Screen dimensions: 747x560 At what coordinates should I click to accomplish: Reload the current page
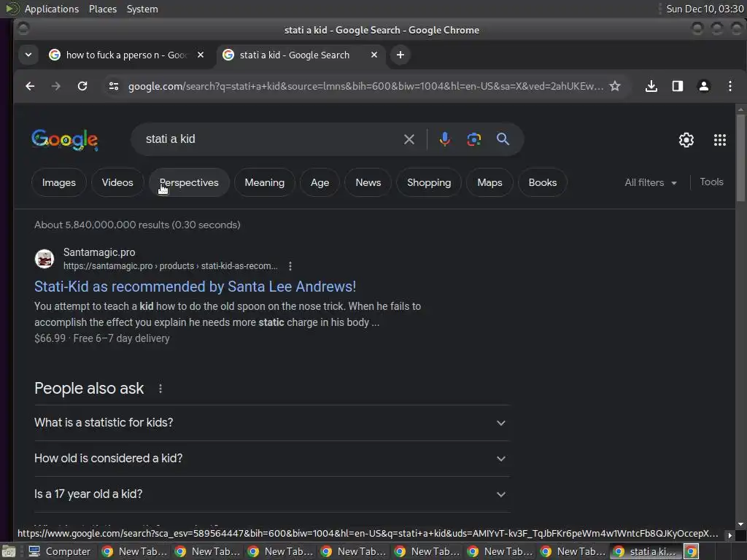click(82, 86)
